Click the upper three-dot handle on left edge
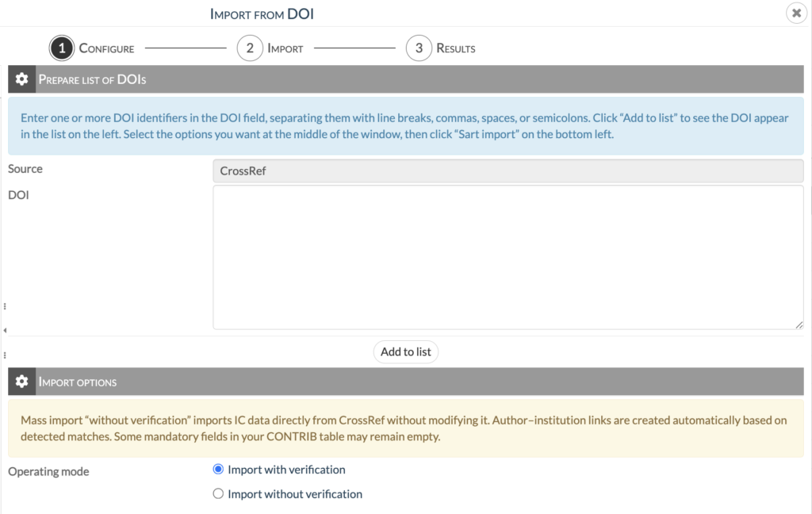 (x=5, y=305)
